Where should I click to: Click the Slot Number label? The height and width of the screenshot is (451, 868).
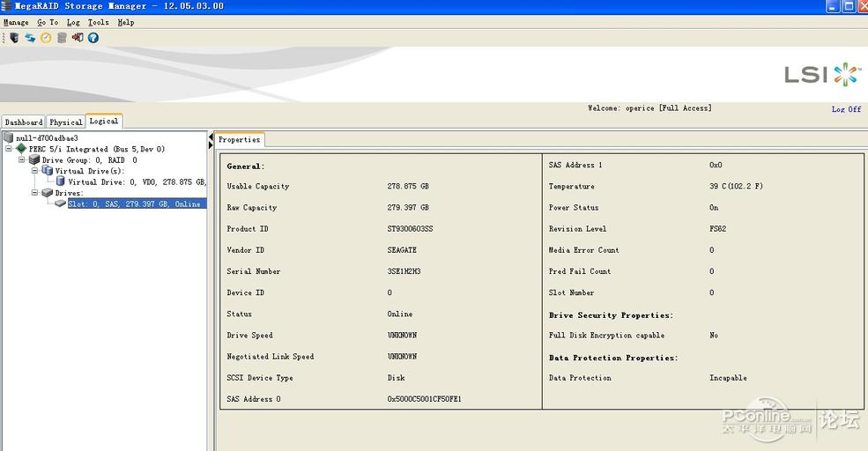(x=571, y=292)
